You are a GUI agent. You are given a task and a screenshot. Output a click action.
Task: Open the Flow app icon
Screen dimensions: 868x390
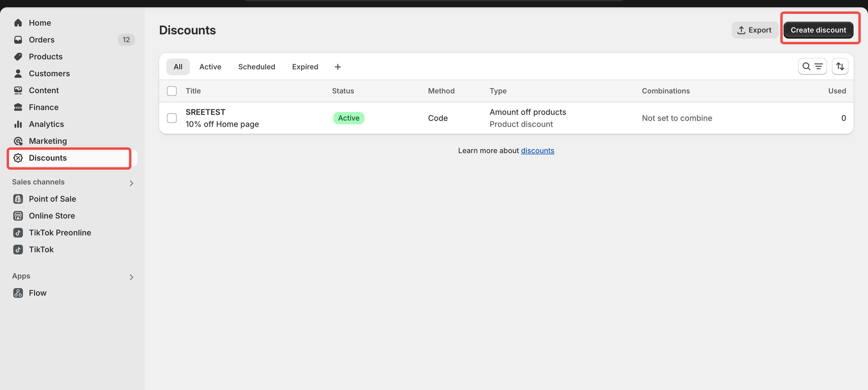[18, 293]
